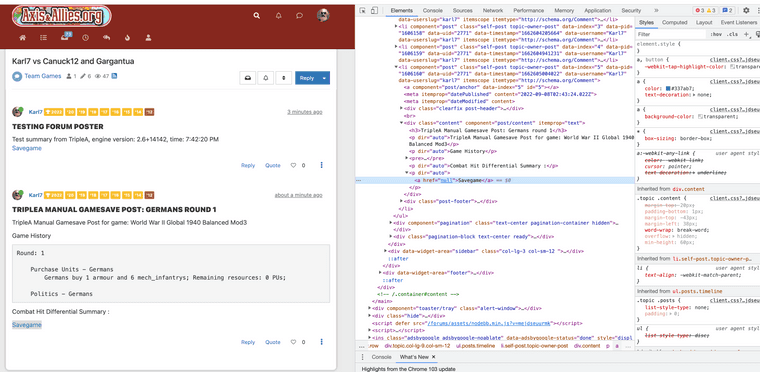This screenshot has width=760, height=372.
Task: Expand the li element with data-index="4"
Action: tap(396, 46)
